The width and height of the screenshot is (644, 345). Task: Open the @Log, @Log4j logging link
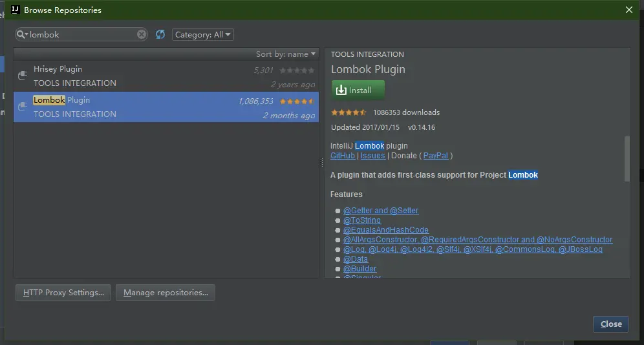click(x=473, y=249)
